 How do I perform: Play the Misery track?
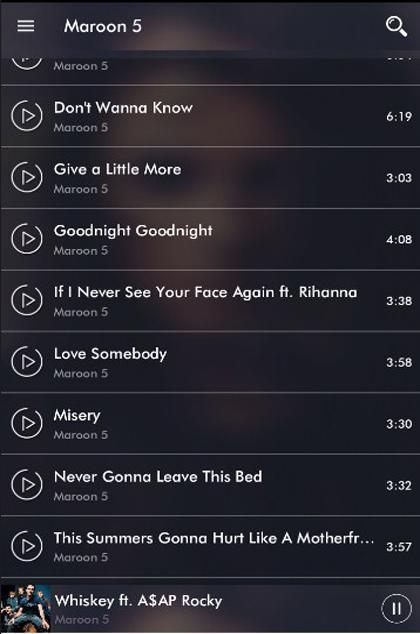coord(27,423)
